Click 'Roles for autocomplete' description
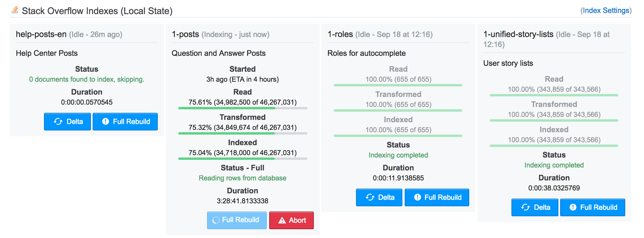 (367, 53)
